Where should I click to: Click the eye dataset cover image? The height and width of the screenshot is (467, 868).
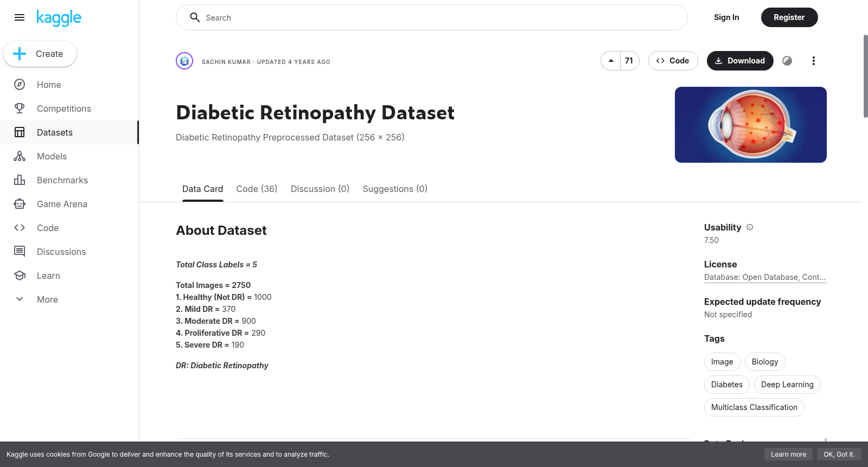point(751,125)
